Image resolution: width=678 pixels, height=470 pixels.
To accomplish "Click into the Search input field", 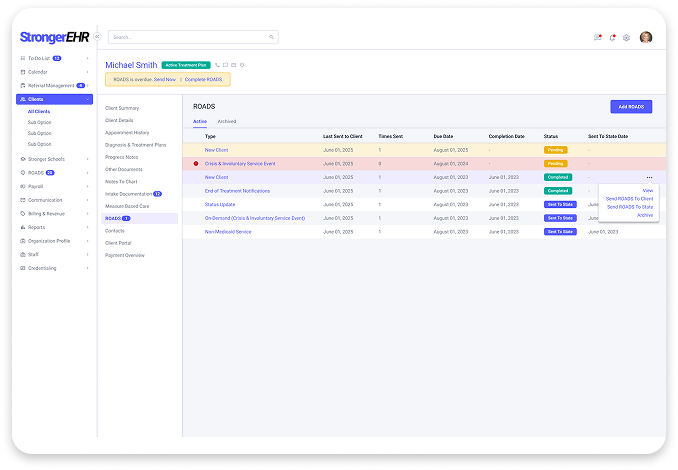I will pos(188,37).
